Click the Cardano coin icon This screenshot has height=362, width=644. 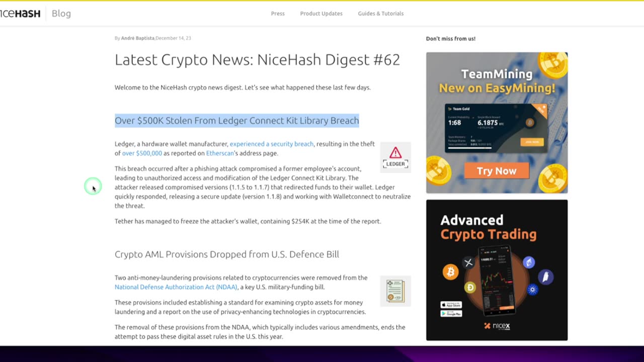(533, 289)
